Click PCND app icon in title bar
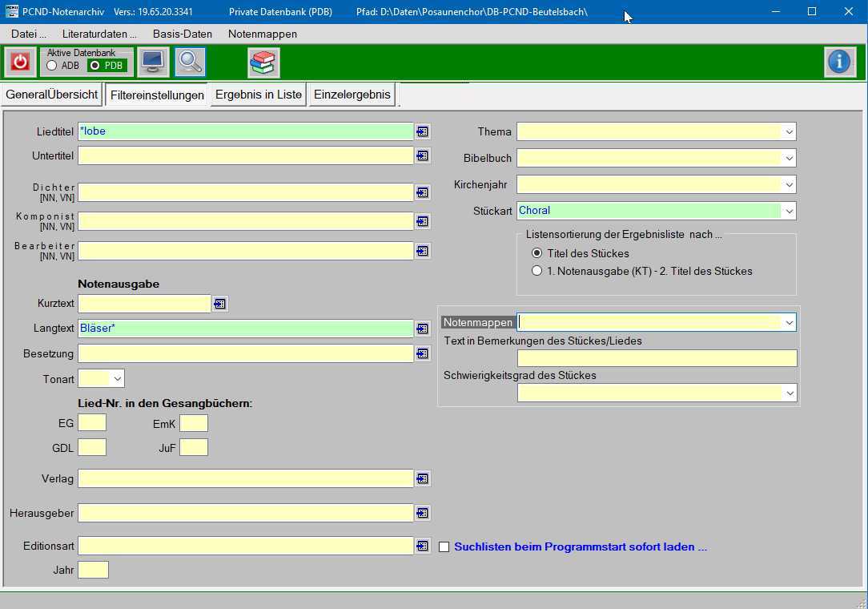868x609 pixels. tap(11, 11)
